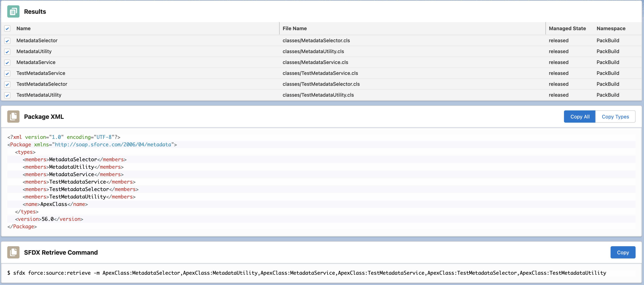
Task: Click the File Name column header
Action: 294,28
